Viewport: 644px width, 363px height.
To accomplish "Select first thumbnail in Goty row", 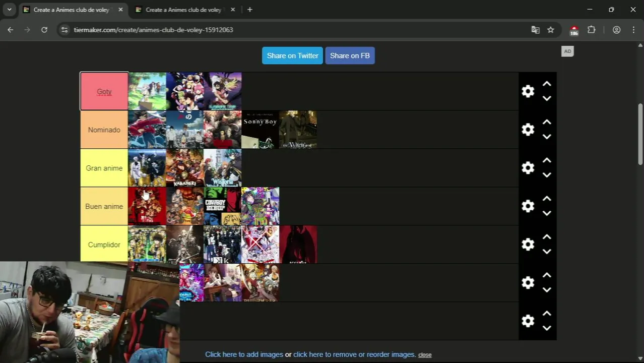I will tap(147, 91).
